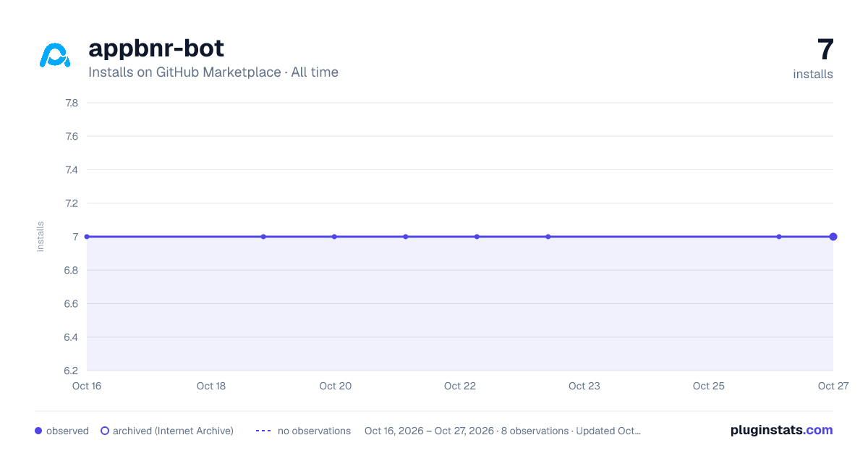Screen dimensions: 868x456
Task: Click the x-axis label Oct 27
Action: [x=833, y=386]
